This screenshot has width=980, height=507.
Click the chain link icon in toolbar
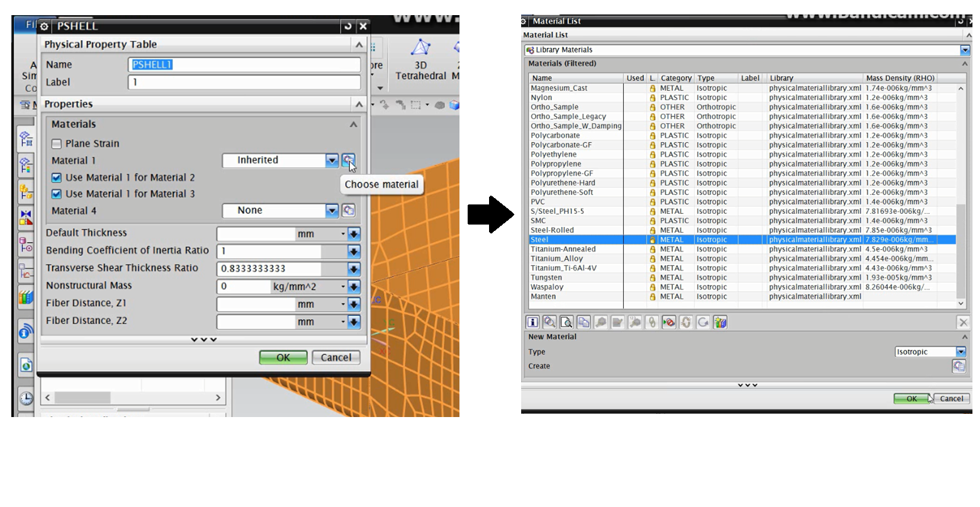(x=651, y=322)
